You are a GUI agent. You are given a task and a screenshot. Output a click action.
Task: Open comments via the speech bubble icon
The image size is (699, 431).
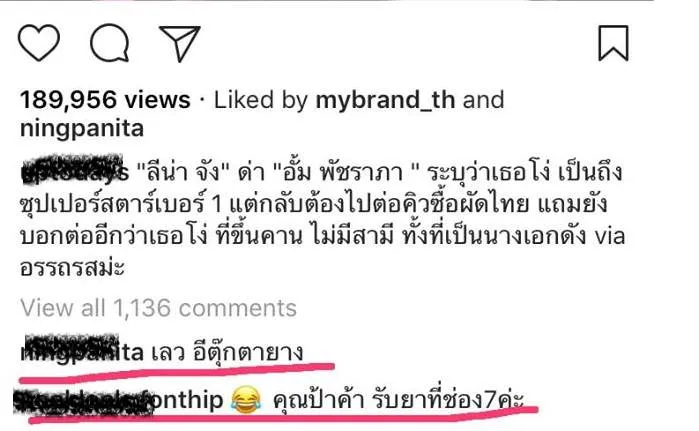(110, 43)
